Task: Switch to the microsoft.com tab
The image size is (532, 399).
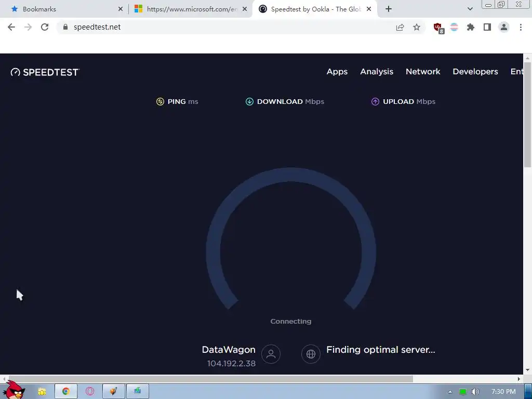Action: pos(190,9)
